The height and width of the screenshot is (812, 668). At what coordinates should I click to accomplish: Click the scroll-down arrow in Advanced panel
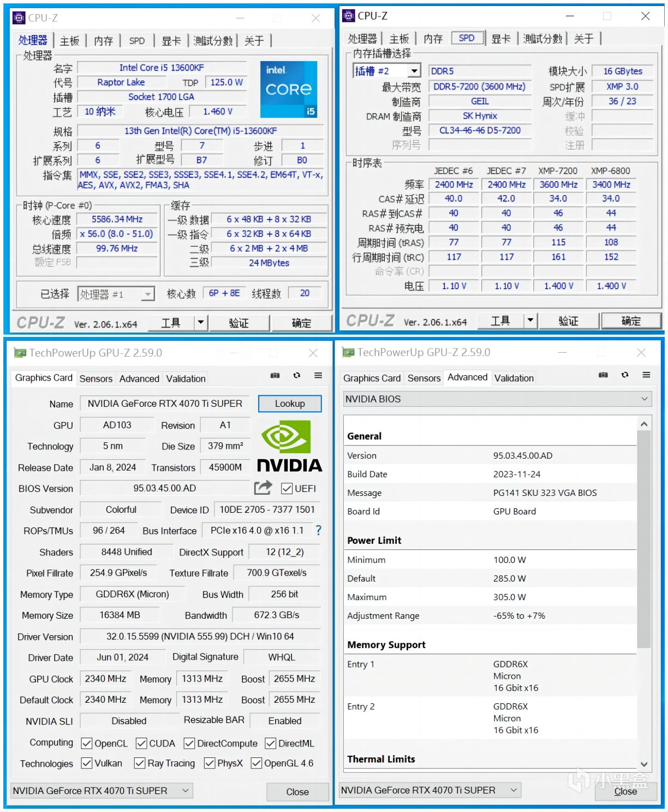point(644,764)
